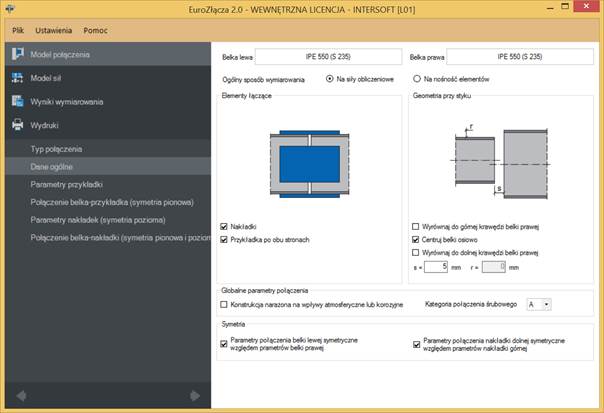Enable Wyrównaj do dolnej krawędzi belki prawej
Viewport: 604px width, 413px height.
415,253
